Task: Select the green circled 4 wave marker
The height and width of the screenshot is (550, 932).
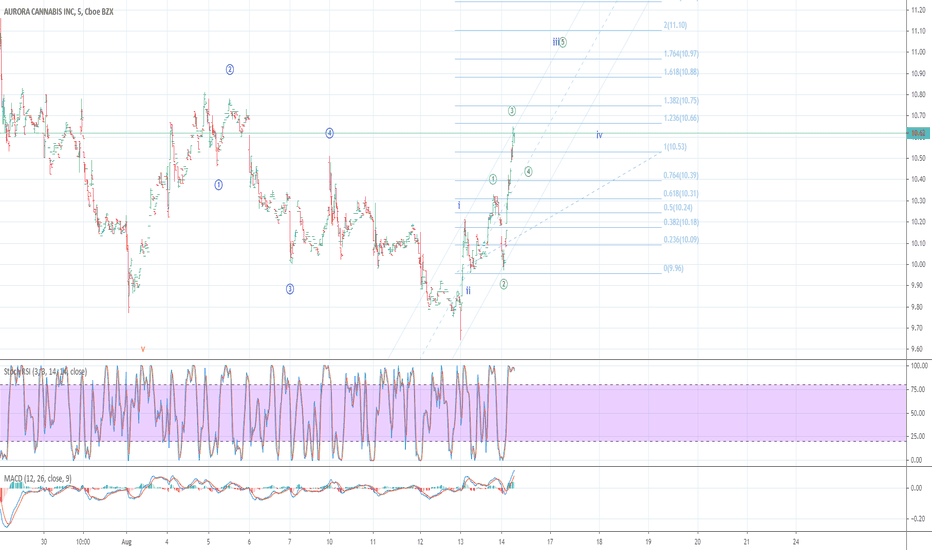Action: coord(528,172)
